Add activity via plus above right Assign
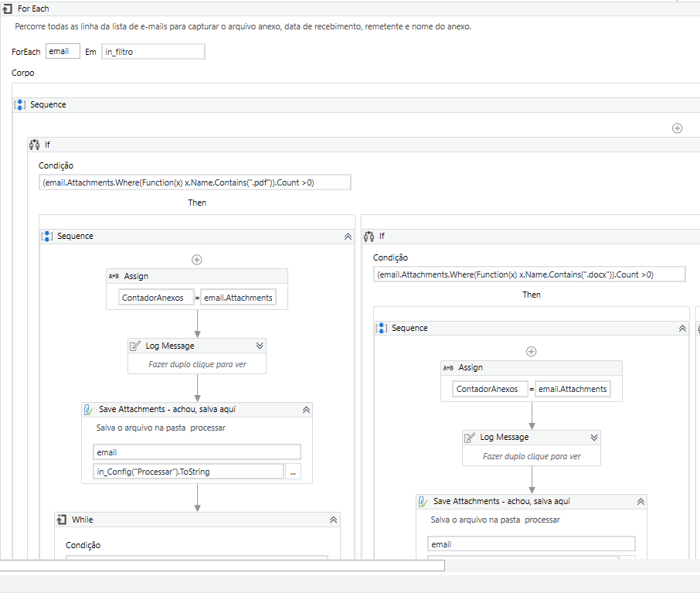Viewport: 700px width, 593px height. tap(532, 352)
